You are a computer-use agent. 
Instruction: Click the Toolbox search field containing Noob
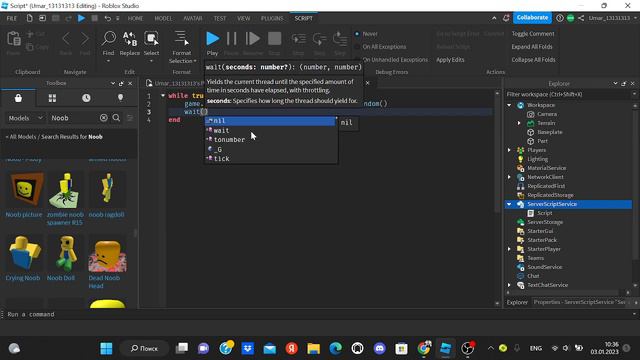(x=73, y=118)
